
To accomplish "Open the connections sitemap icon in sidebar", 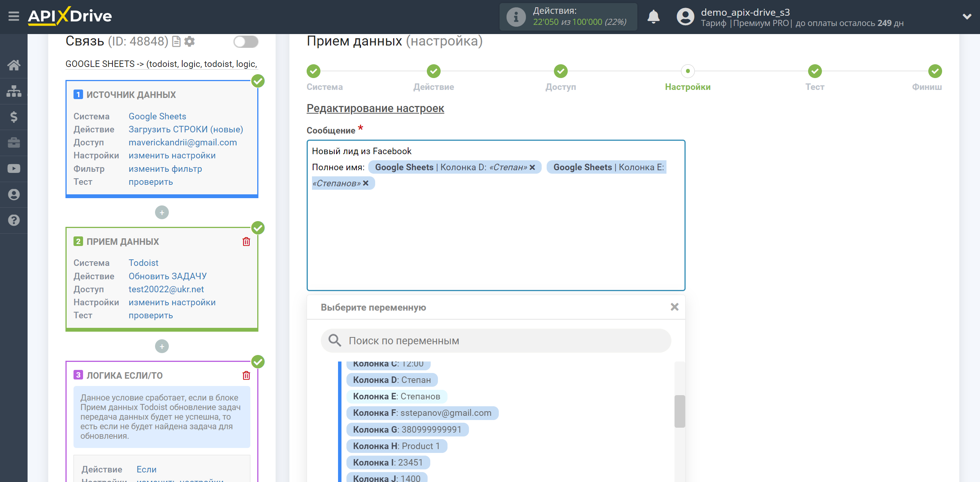I will pyautogui.click(x=14, y=91).
